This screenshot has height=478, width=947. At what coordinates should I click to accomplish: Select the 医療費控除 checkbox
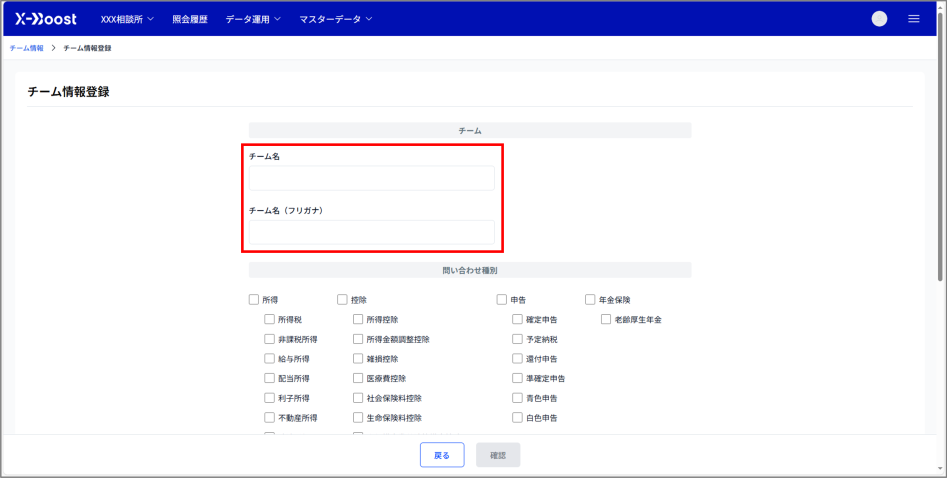point(358,378)
